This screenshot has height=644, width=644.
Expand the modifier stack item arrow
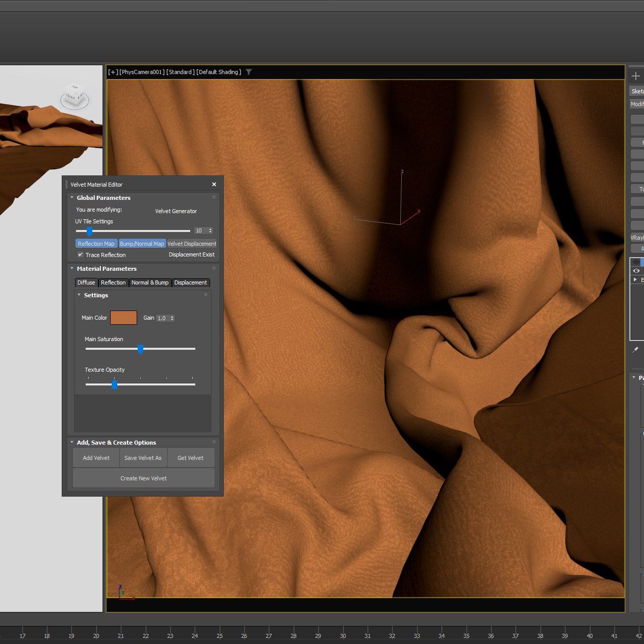635,279
